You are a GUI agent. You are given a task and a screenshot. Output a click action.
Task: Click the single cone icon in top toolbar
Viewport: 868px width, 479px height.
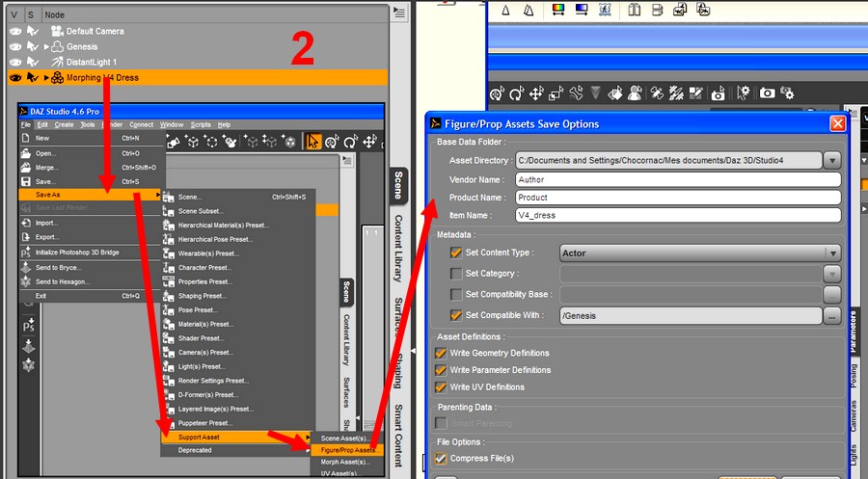pyautogui.click(x=505, y=10)
